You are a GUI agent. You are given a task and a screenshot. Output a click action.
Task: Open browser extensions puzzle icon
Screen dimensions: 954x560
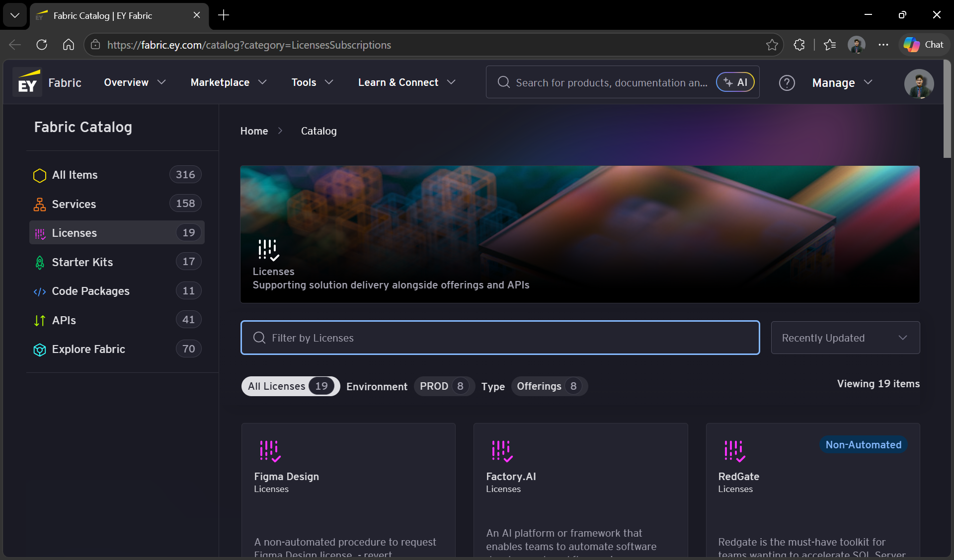[x=799, y=45]
